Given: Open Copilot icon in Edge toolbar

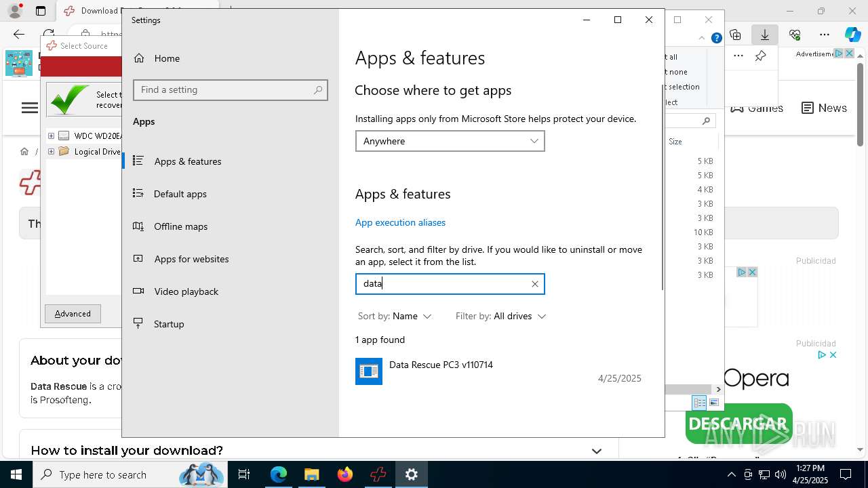Looking at the screenshot, I should click(x=852, y=35).
